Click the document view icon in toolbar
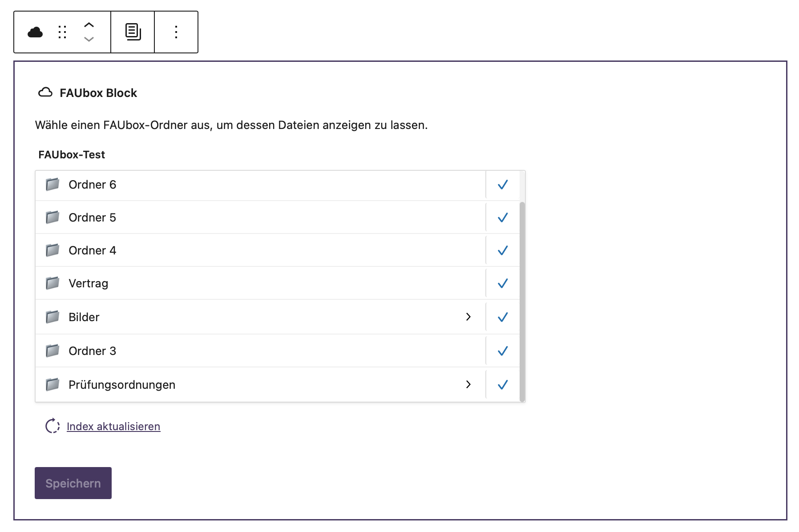Viewport: 799px width, 532px height. click(x=133, y=32)
